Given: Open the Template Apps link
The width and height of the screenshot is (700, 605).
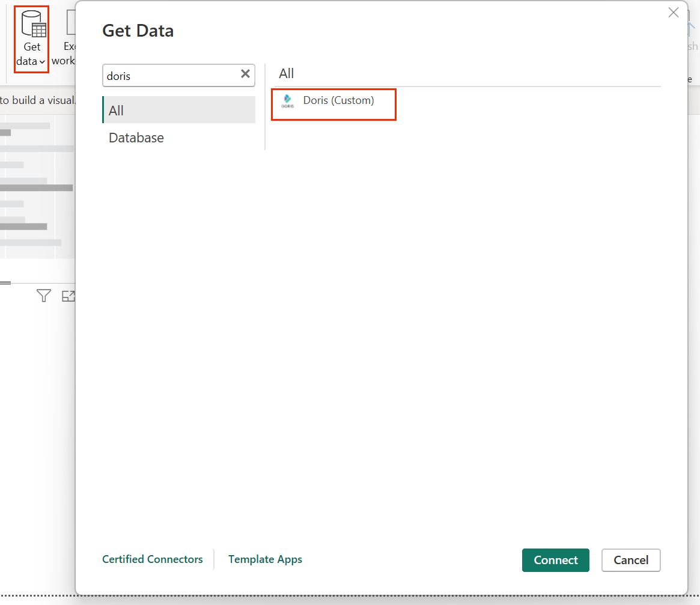Looking at the screenshot, I should click(265, 559).
